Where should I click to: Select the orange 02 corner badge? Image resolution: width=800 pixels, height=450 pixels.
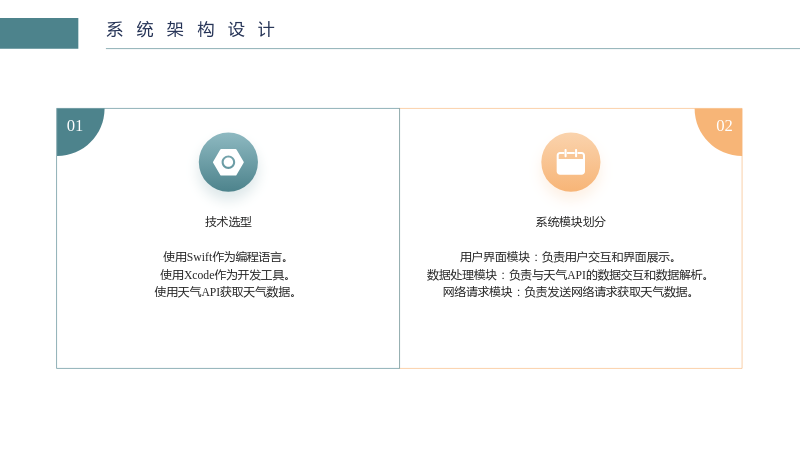[718, 132]
